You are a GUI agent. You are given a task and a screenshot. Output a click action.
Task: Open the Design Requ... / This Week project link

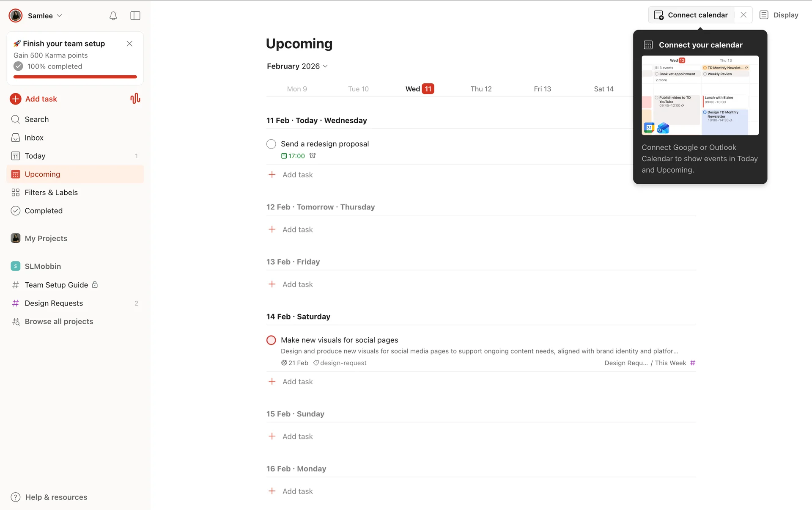[646, 363]
